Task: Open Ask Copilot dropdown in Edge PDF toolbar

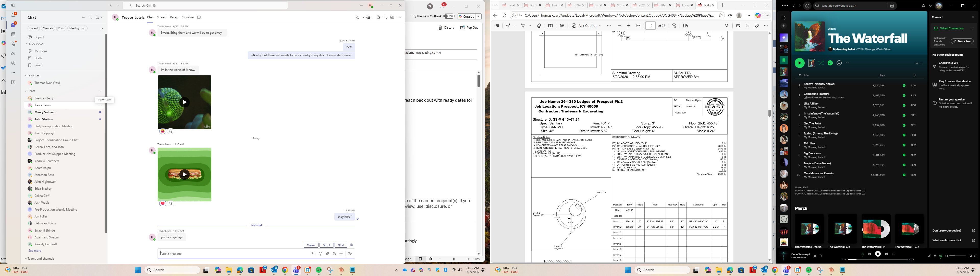Action: coord(600,26)
